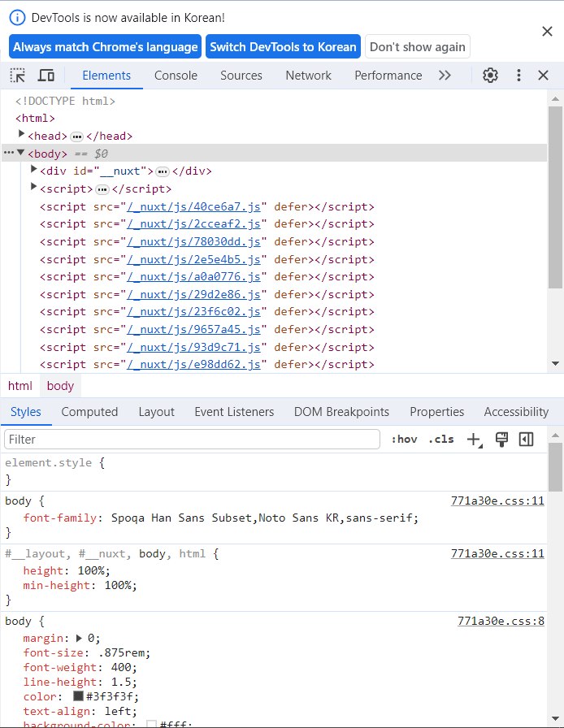The height and width of the screenshot is (728, 564).
Task: Open the Network tab
Action: tap(309, 76)
